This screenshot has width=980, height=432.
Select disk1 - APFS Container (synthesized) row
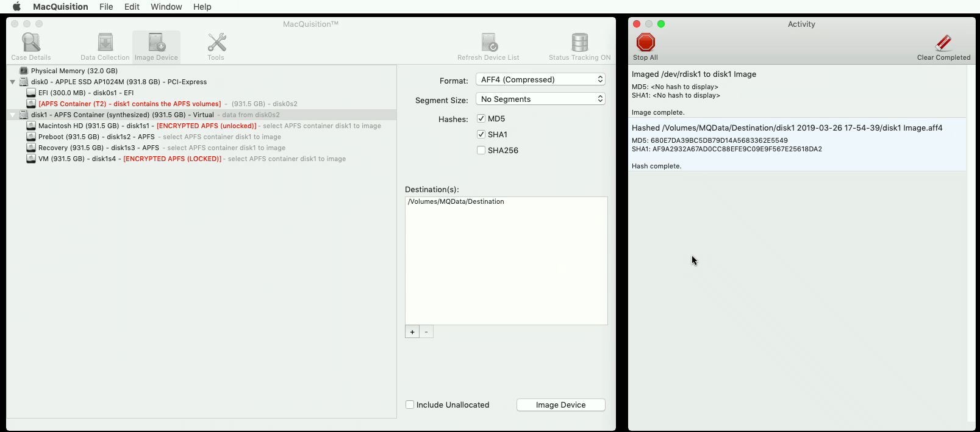[x=201, y=115]
